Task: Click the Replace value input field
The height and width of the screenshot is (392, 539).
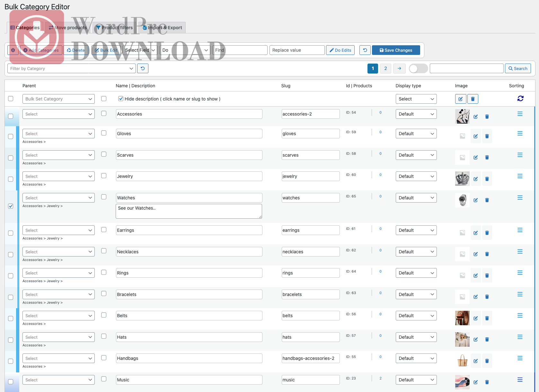Action: 297,50
